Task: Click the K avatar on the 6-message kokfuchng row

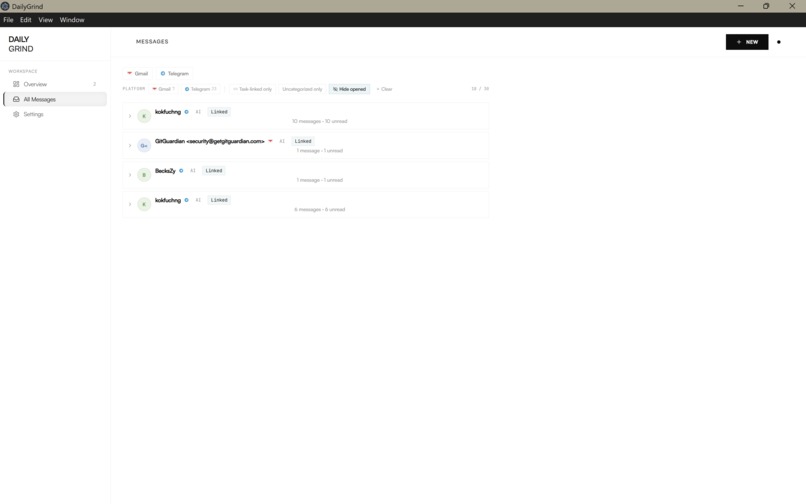Action: [x=144, y=204]
